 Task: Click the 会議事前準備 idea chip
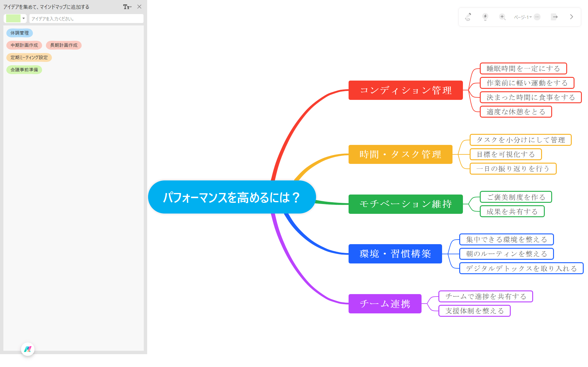[24, 70]
